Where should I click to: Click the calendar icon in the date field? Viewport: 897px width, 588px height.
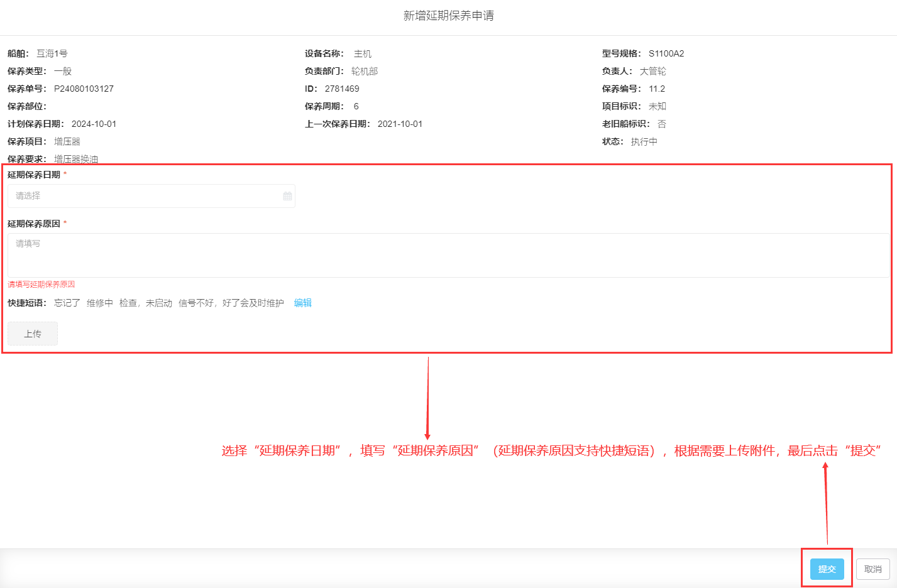[x=287, y=196]
